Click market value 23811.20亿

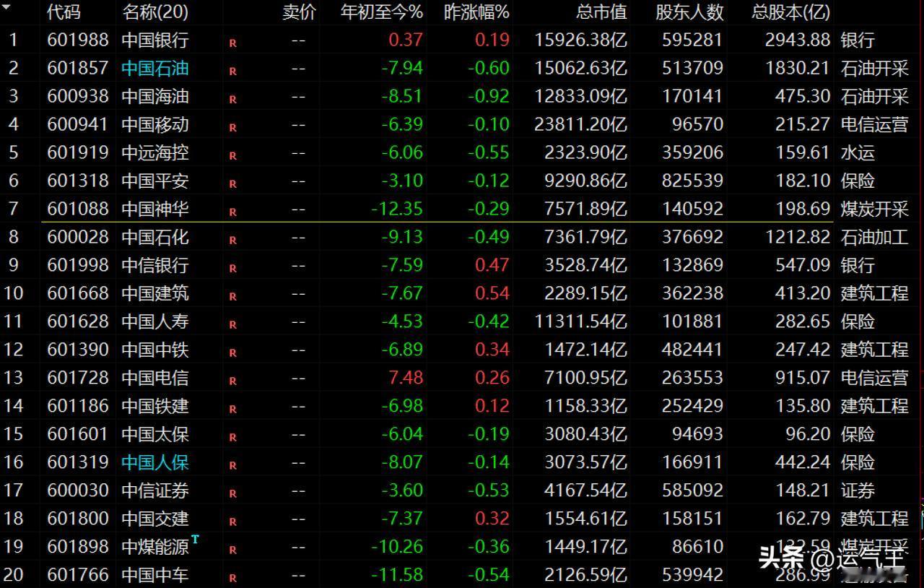point(581,124)
